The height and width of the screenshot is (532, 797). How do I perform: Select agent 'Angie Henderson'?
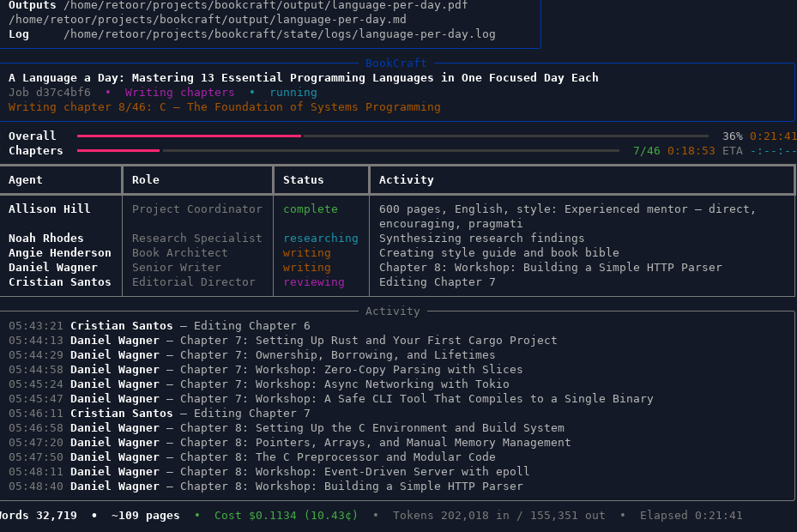[59, 253]
